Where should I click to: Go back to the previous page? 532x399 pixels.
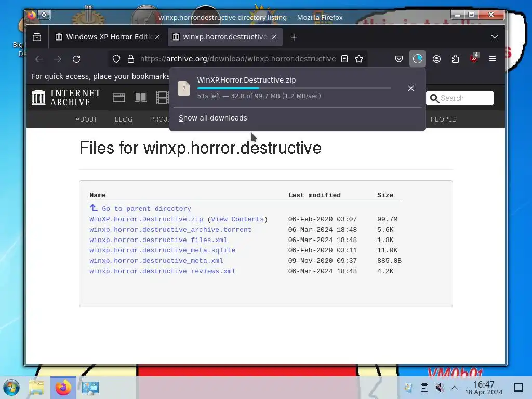coord(39,59)
